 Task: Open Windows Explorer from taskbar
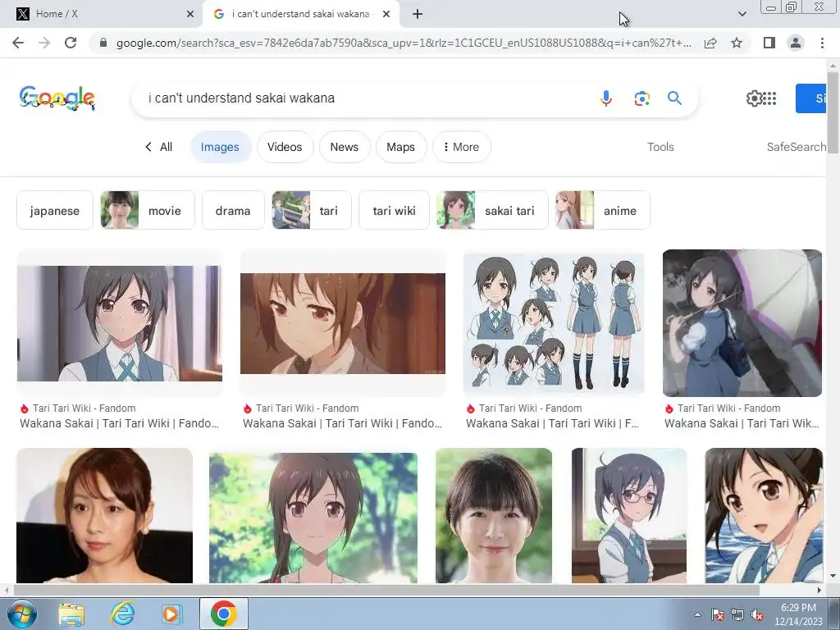[x=71, y=614]
